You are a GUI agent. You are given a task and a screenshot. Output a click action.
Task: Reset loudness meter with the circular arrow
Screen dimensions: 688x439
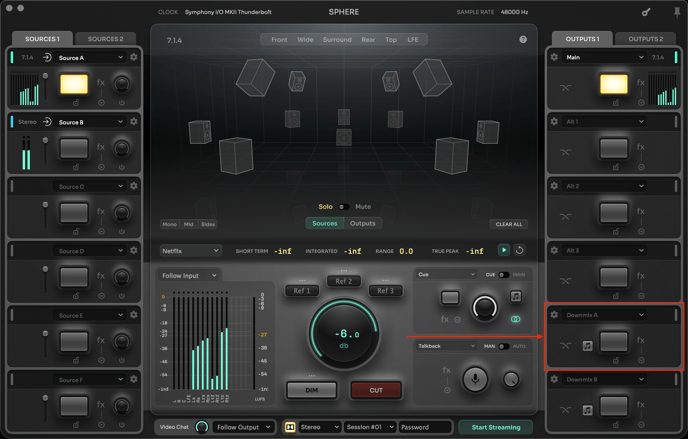coord(519,251)
